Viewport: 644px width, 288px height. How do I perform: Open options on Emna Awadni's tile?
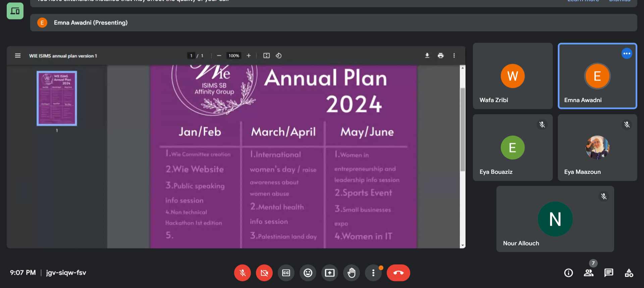(x=627, y=54)
